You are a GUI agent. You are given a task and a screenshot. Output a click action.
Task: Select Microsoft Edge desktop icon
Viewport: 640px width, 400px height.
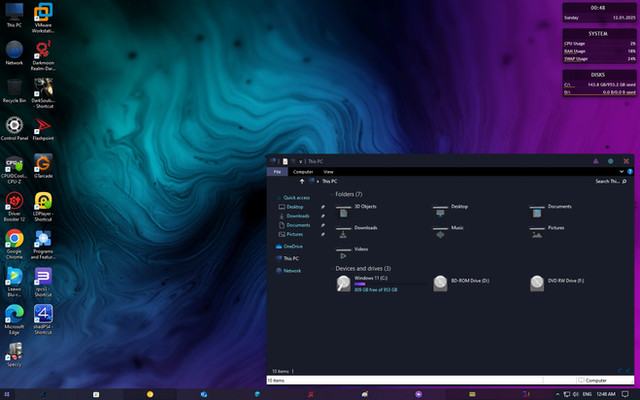point(14,319)
